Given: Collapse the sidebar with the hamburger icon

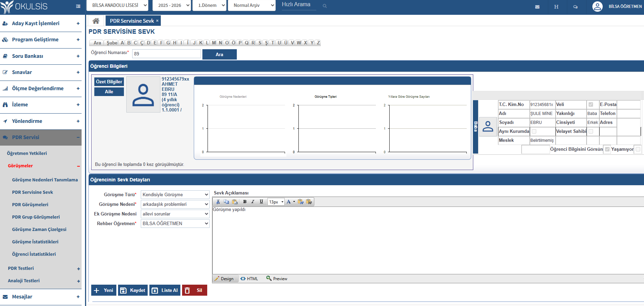Looking at the screenshot, I should pos(78,6).
